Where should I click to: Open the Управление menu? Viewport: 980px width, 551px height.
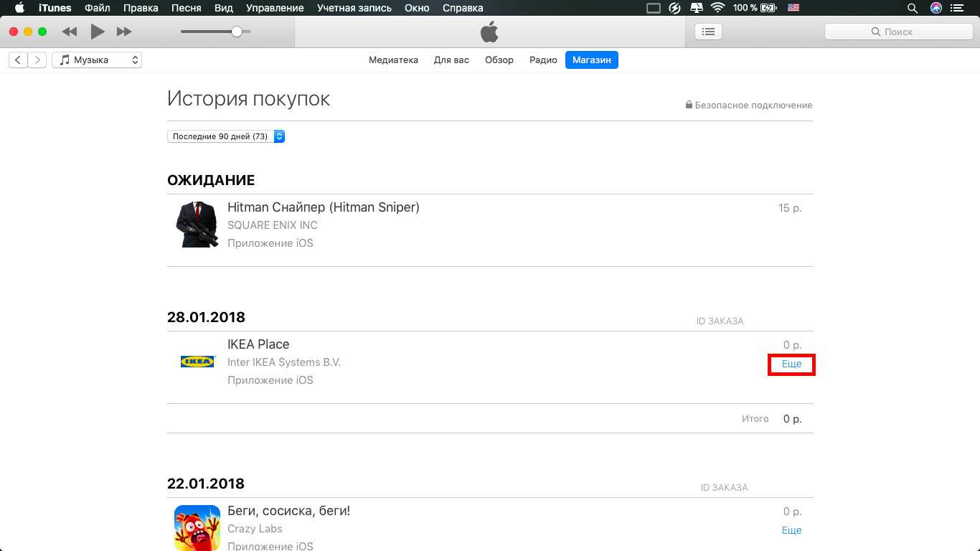click(275, 8)
